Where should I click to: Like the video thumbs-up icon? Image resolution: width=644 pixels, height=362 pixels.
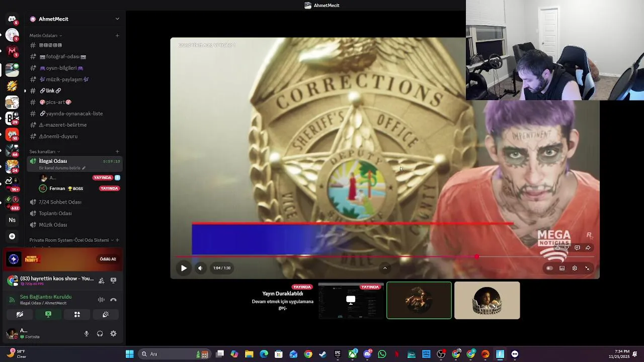pos(557,248)
